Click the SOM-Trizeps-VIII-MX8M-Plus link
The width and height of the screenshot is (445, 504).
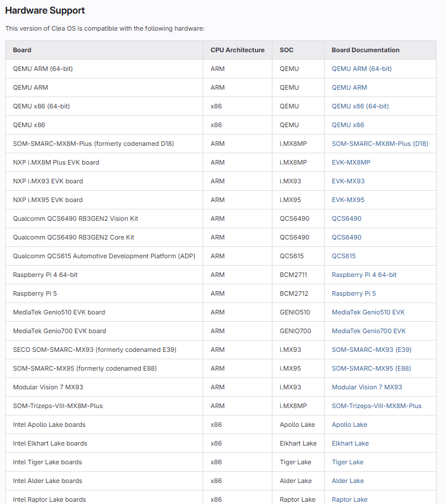(376, 406)
